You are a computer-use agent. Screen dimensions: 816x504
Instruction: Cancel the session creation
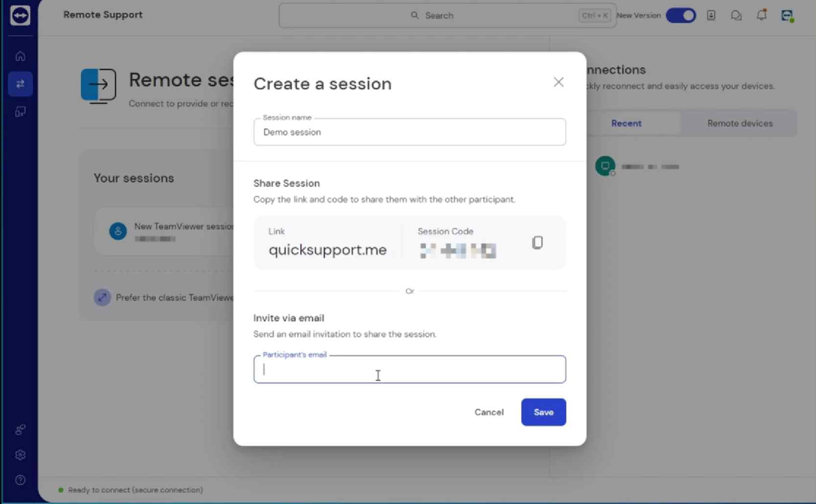[489, 412]
